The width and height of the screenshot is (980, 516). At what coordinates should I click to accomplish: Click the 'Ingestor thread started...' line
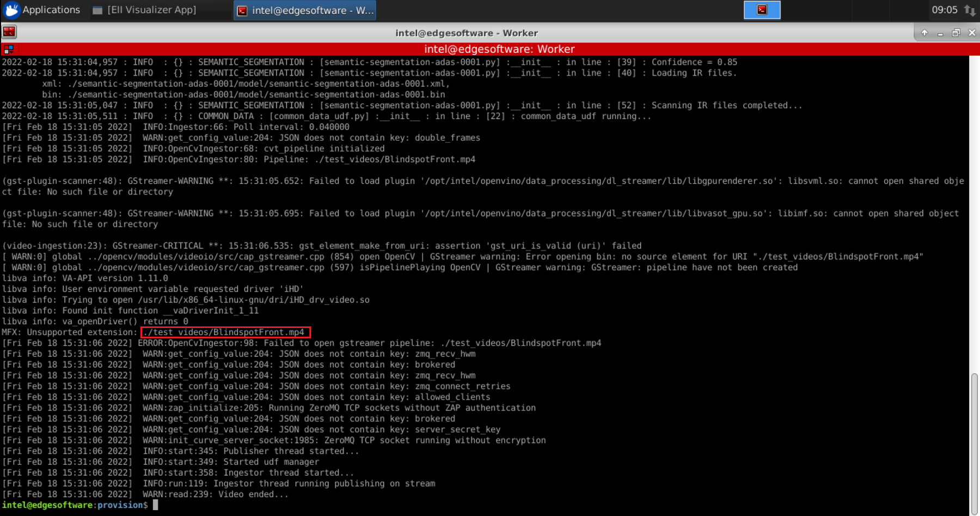coord(178,473)
